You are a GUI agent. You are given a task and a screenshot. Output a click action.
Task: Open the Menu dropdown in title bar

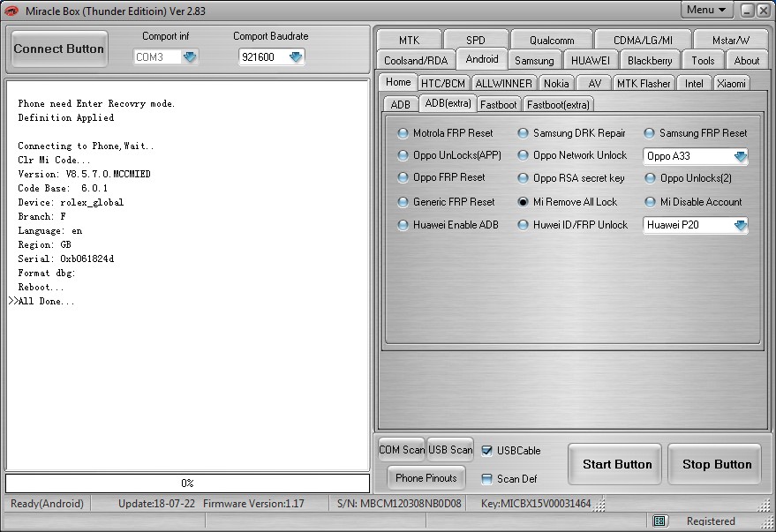[x=706, y=10]
